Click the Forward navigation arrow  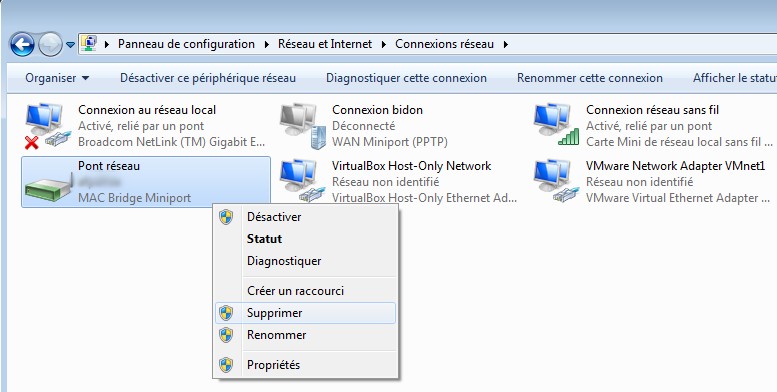coord(50,45)
